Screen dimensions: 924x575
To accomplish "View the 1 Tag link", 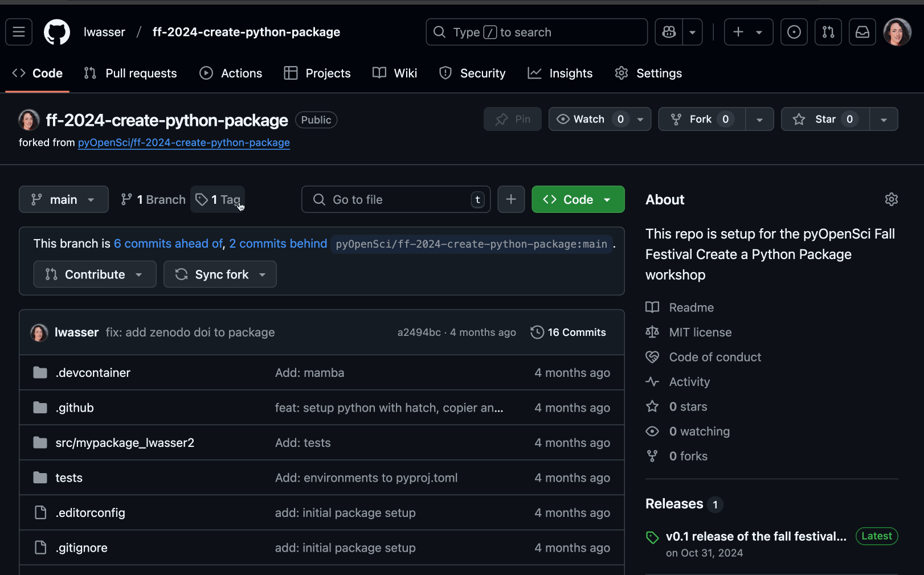I will coord(218,199).
